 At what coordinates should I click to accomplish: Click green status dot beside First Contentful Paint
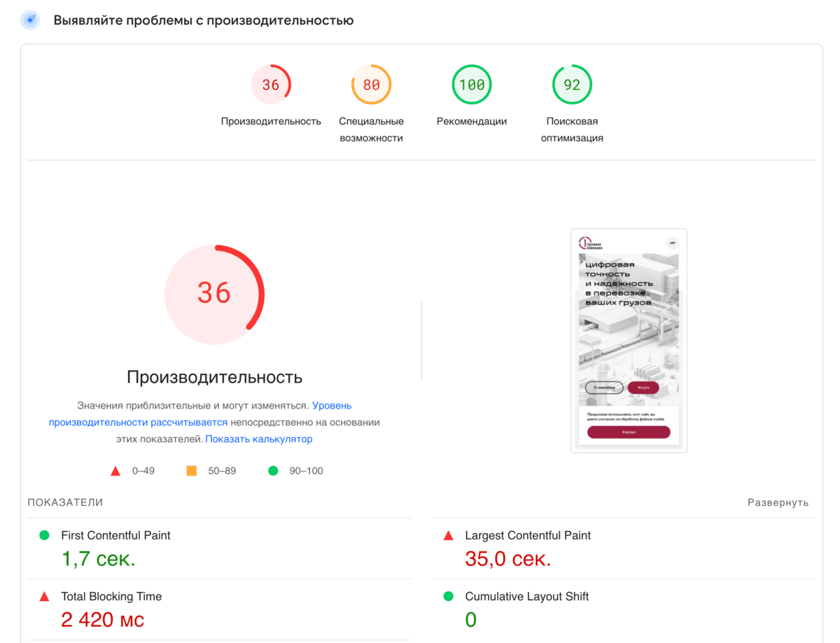click(x=44, y=535)
